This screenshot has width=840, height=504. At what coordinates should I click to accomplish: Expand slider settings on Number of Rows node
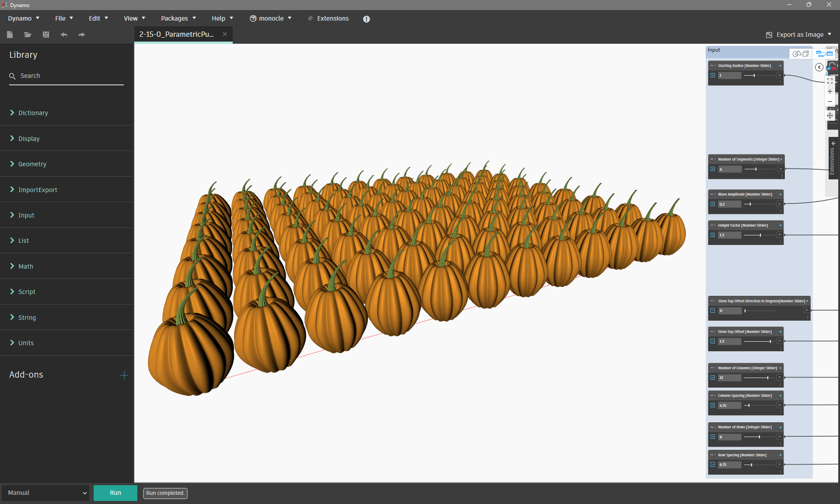(713, 437)
